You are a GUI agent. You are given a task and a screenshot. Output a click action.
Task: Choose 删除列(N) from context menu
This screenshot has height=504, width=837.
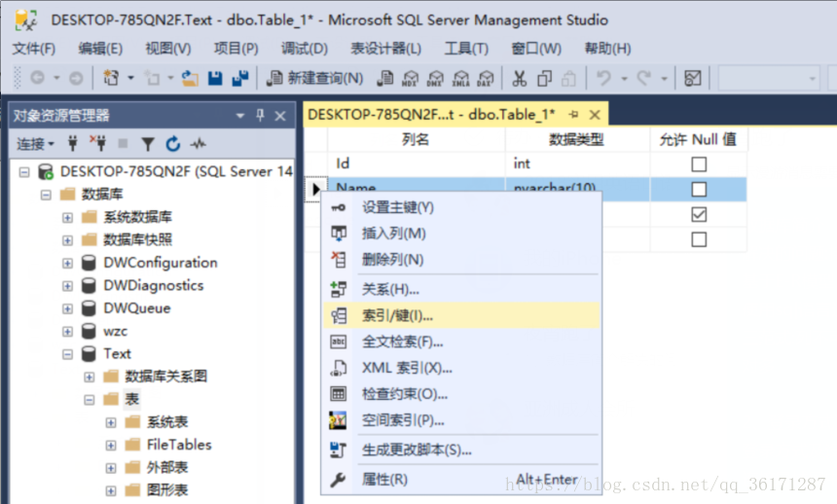(461, 260)
